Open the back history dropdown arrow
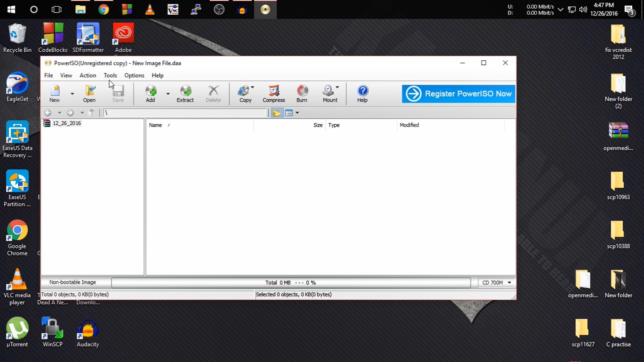The image size is (644, 362). [59, 113]
